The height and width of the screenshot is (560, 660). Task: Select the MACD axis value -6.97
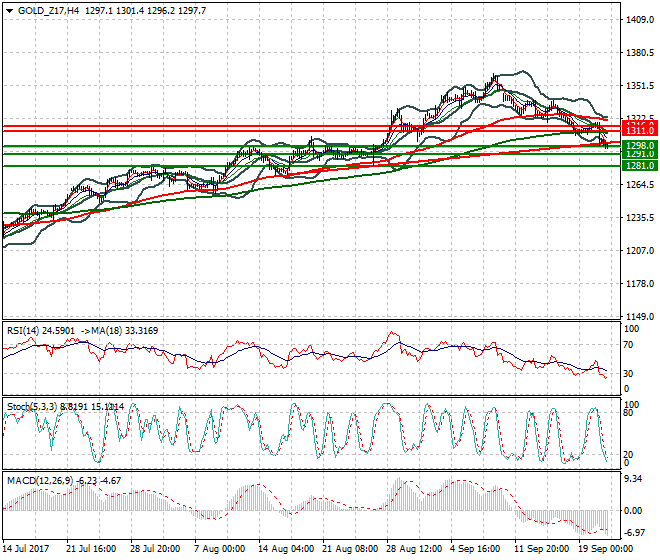pyautogui.click(x=634, y=533)
